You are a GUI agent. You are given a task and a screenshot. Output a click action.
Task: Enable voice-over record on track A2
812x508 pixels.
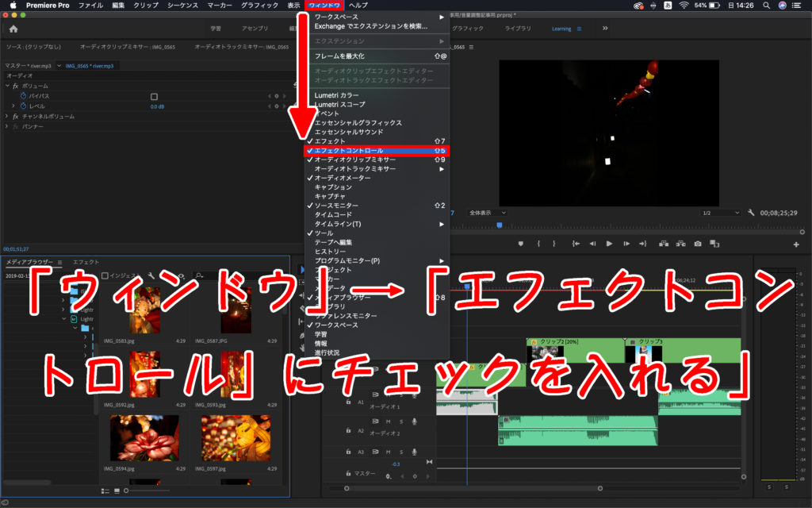tap(414, 422)
